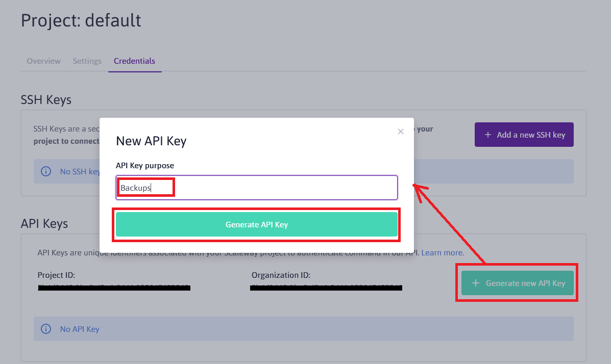The width and height of the screenshot is (611, 364).
Task: Click the redacted Organization ID value
Action: click(326, 288)
